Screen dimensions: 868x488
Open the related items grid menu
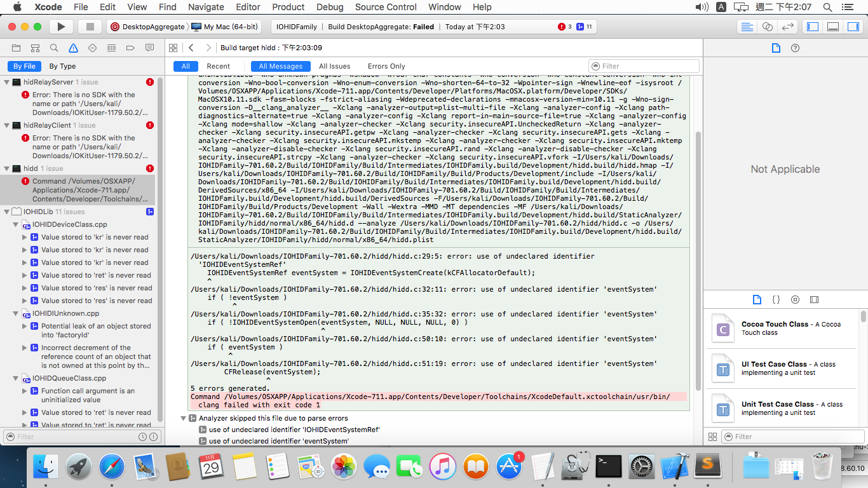(173, 48)
